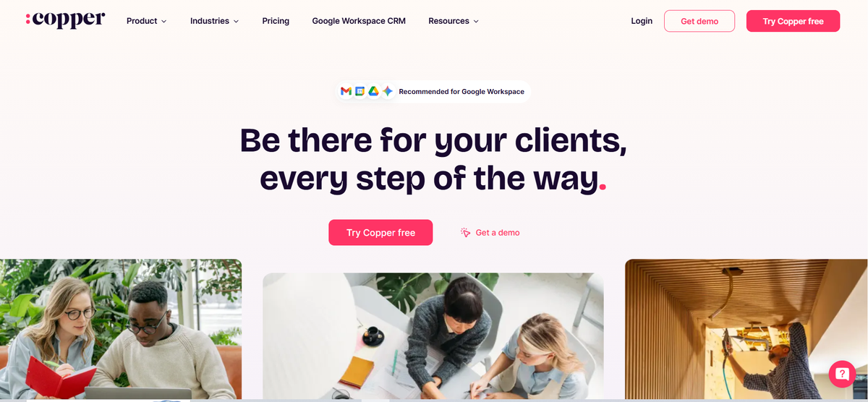Expand the Industries dropdown menu
The image size is (868, 402).
(x=214, y=21)
